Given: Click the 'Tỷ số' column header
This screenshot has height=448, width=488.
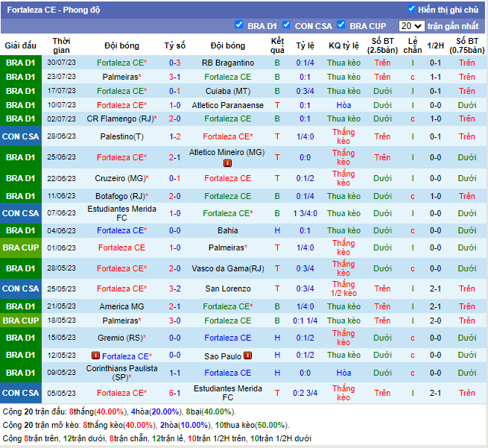Looking at the screenshot, I should point(175,45).
